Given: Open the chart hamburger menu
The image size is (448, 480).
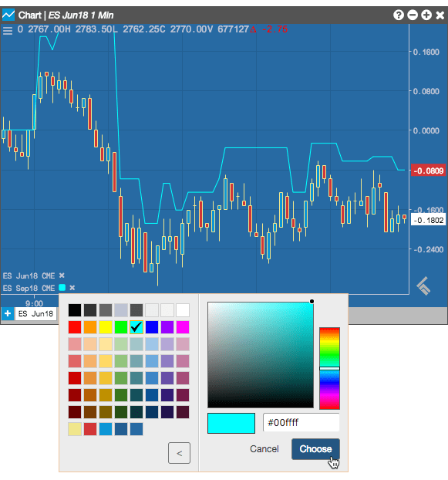Looking at the screenshot, I should coord(8,31).
